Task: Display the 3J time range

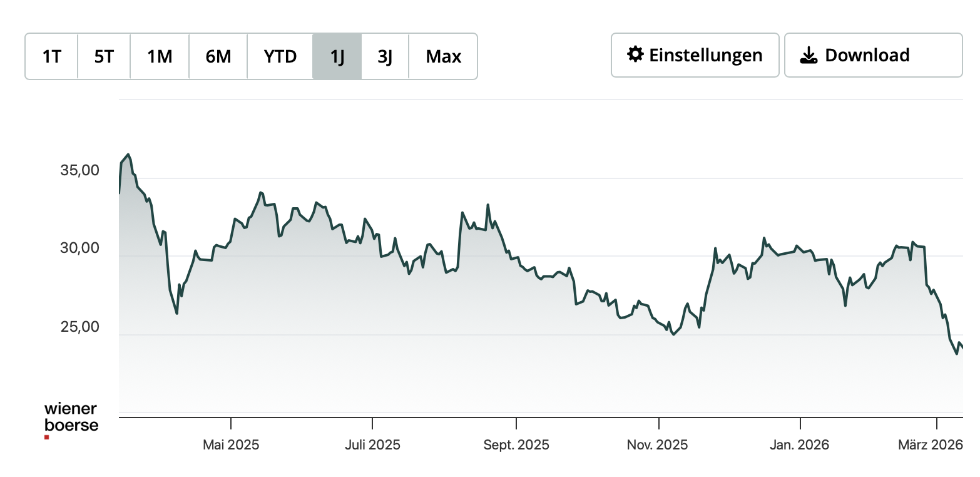Action: [x=385, y=56]
